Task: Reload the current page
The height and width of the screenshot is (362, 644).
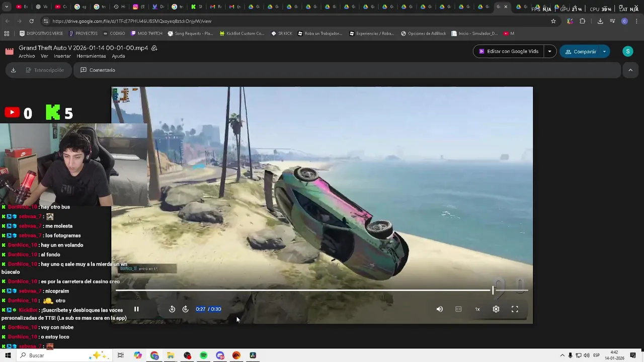Action: 31,21
